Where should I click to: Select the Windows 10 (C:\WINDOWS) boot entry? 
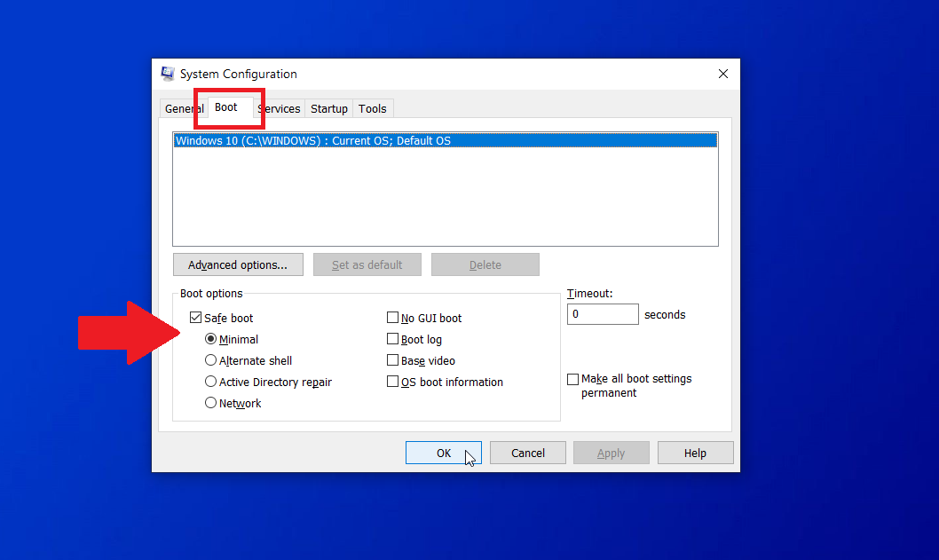[445, 141]
